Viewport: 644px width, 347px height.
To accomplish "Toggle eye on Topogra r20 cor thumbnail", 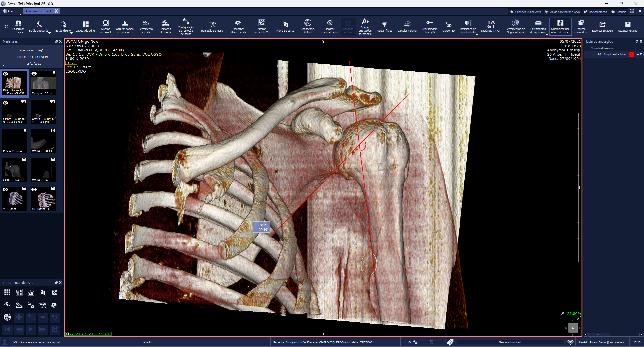I will [34, 74].
